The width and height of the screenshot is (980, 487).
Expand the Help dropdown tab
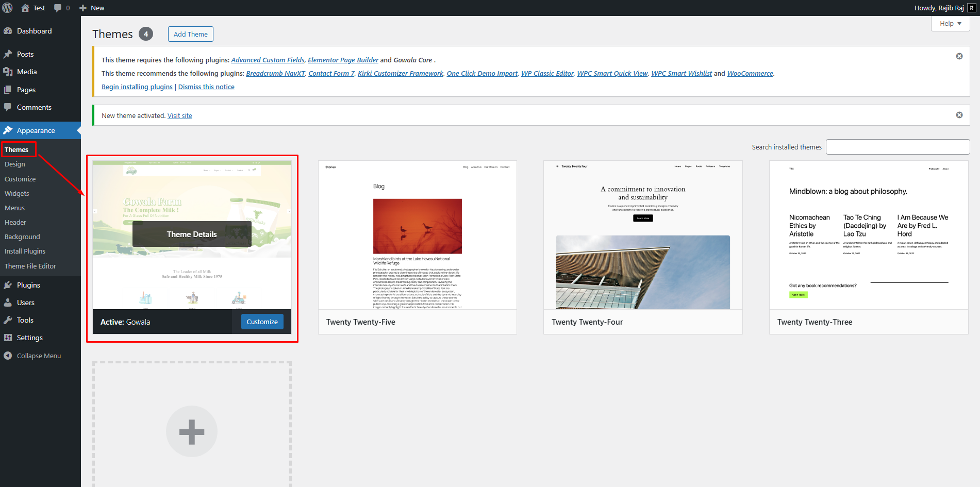[950, 24]
